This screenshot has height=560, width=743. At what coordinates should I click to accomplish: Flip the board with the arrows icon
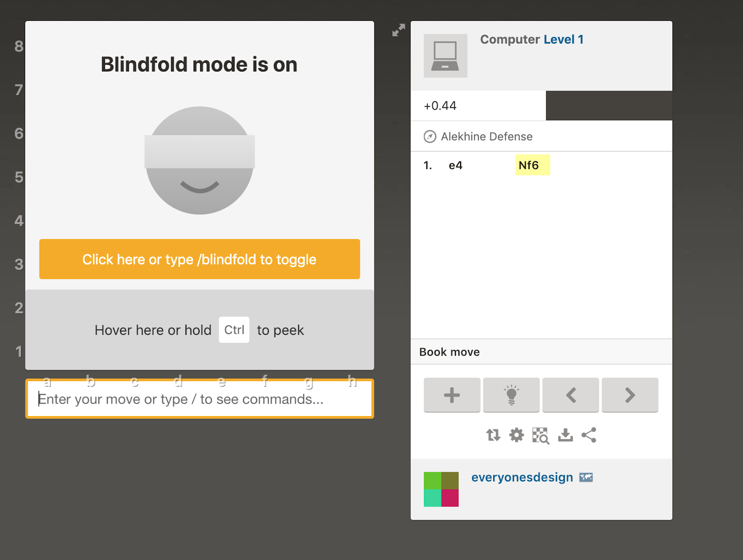pos(493,435)
